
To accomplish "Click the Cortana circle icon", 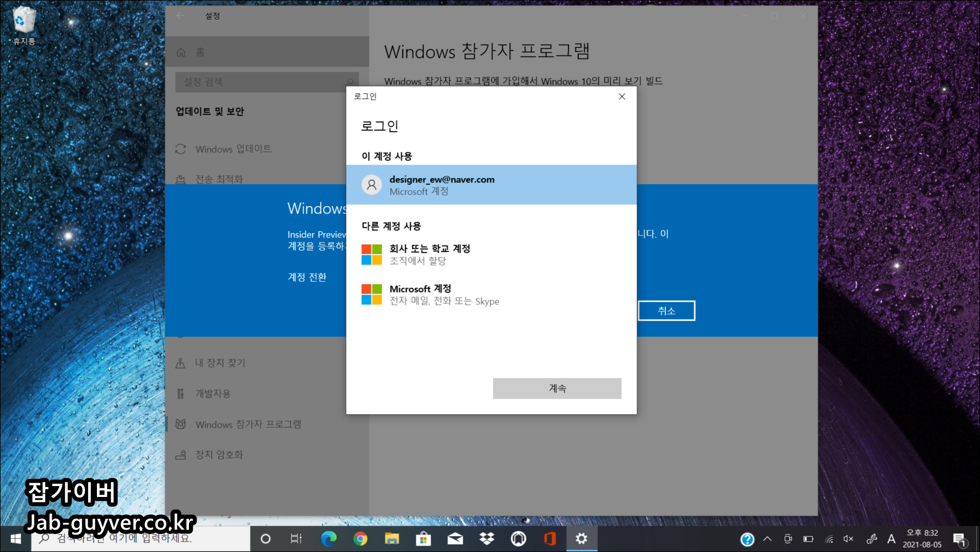I will 266,539.
